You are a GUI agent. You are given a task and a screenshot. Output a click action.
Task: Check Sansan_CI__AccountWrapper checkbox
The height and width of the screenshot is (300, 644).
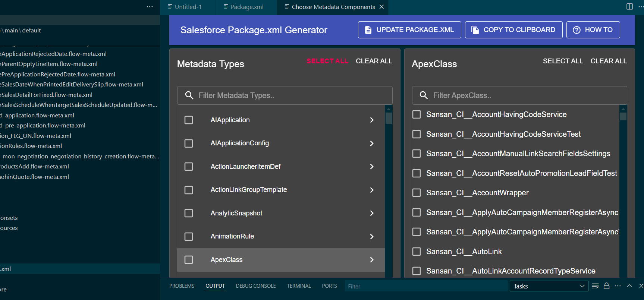pos(417,193)
